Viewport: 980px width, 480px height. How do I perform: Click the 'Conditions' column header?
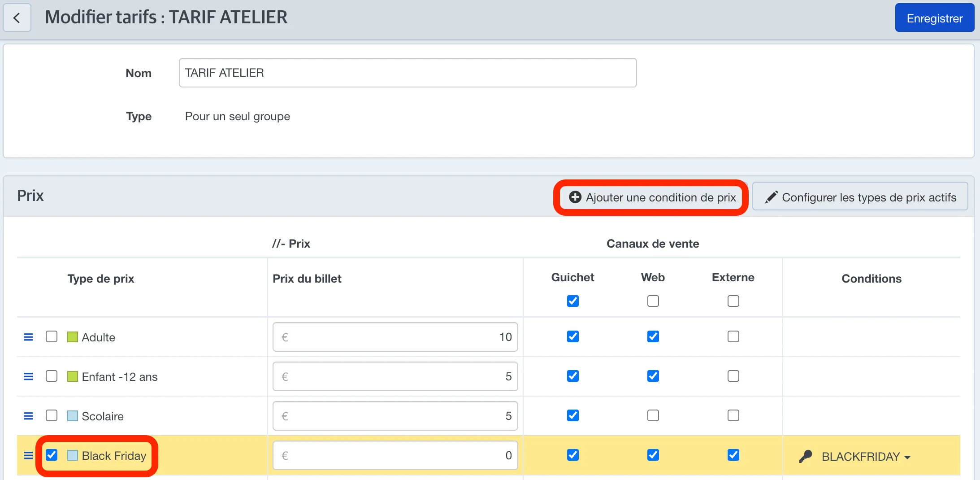click(872, 279)
